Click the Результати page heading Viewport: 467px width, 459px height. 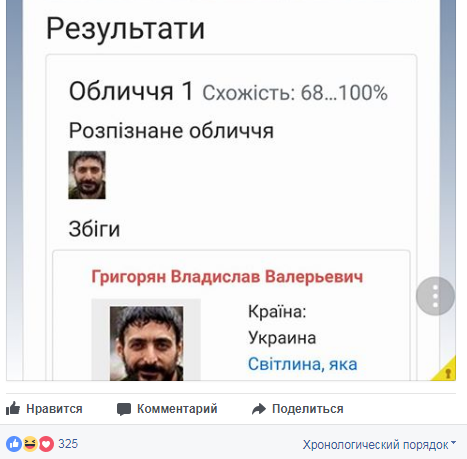pyautogui.click(x=125, y=29)
